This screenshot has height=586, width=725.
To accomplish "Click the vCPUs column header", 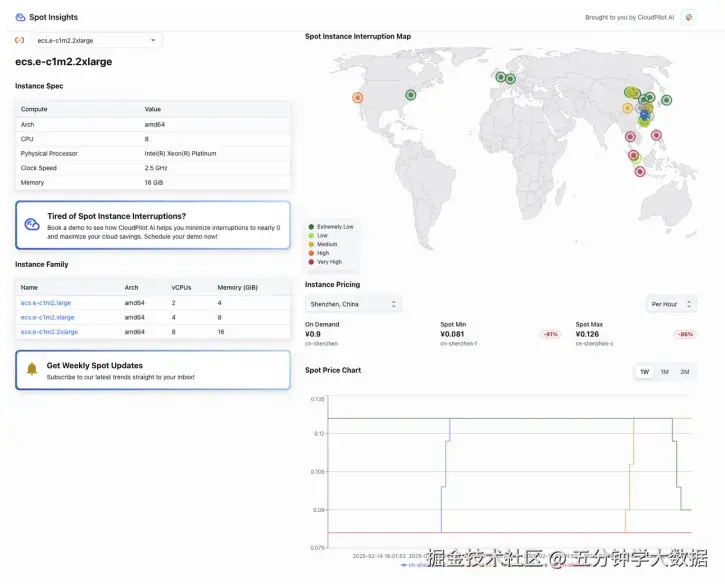I will coord(181,287).
